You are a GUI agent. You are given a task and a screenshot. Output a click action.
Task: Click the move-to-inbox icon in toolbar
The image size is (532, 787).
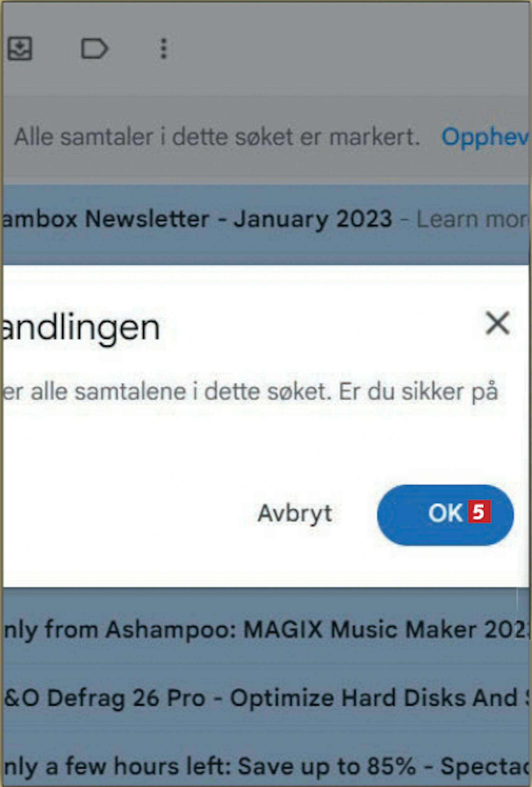pyautogui.click(x=20, y=48)
